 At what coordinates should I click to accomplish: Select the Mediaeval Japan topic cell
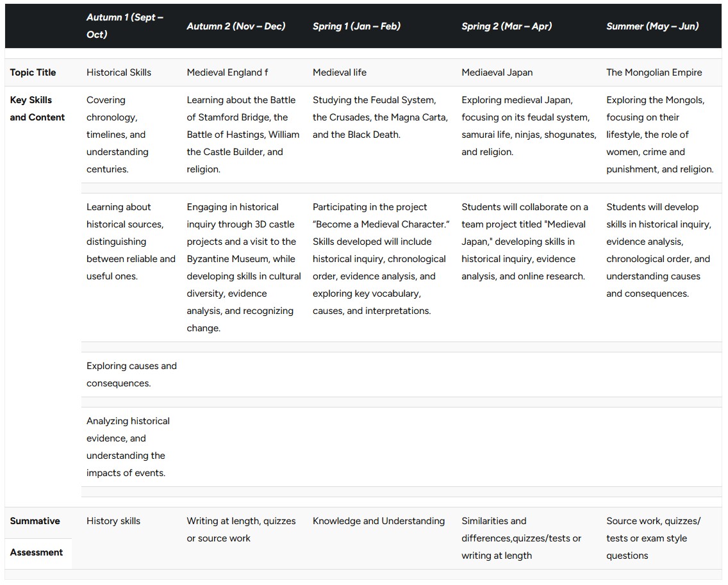pyautogui.click(x=497, y=72)
